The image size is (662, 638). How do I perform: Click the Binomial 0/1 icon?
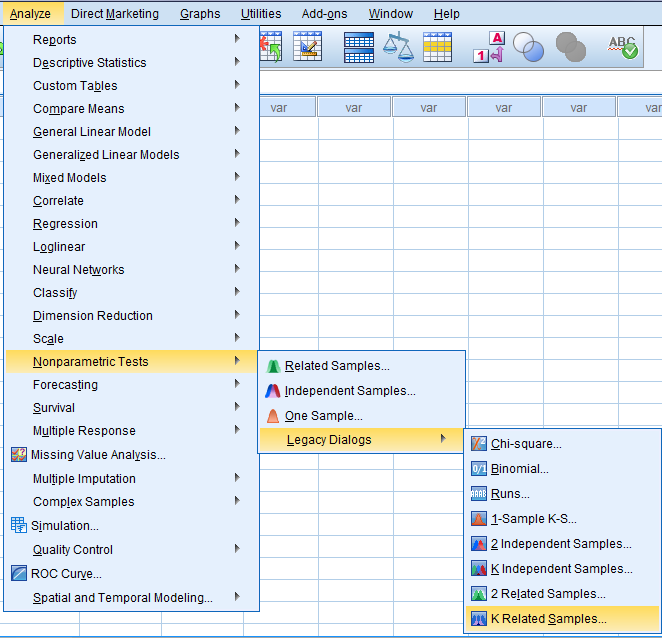click(479, 469)
